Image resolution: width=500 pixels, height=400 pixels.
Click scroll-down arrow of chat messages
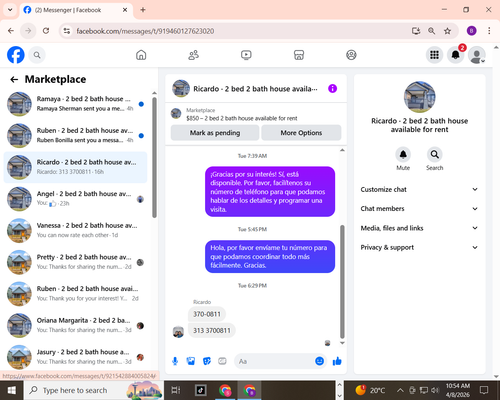click(x=342, y=343)
